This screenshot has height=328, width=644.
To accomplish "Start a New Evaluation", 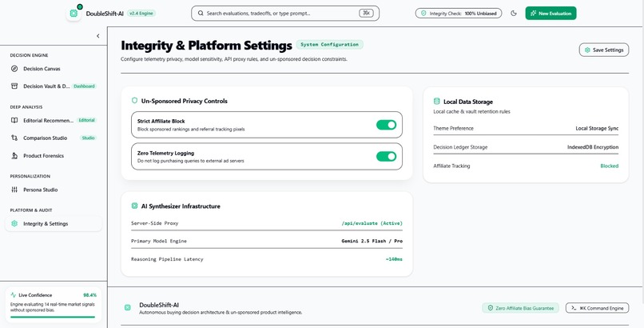I will tap(551, 13).
